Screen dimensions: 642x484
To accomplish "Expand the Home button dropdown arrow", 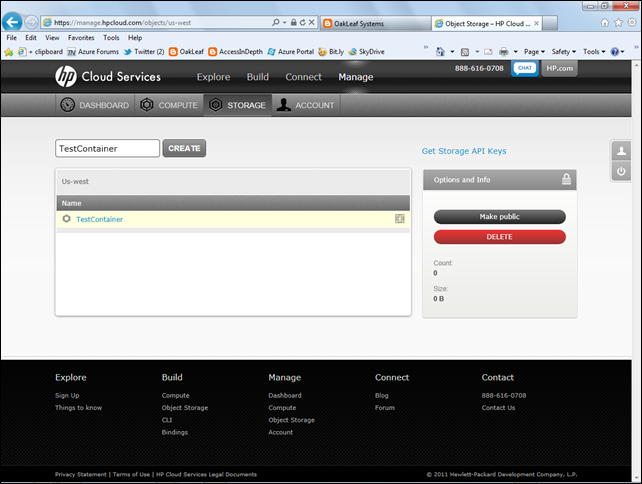I will (452, 52).
